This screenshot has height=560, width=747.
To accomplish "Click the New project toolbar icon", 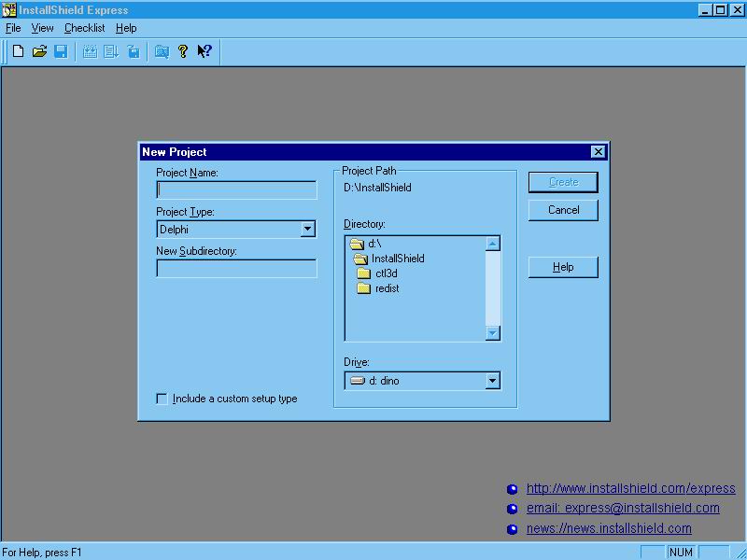I will coord(18,51).
